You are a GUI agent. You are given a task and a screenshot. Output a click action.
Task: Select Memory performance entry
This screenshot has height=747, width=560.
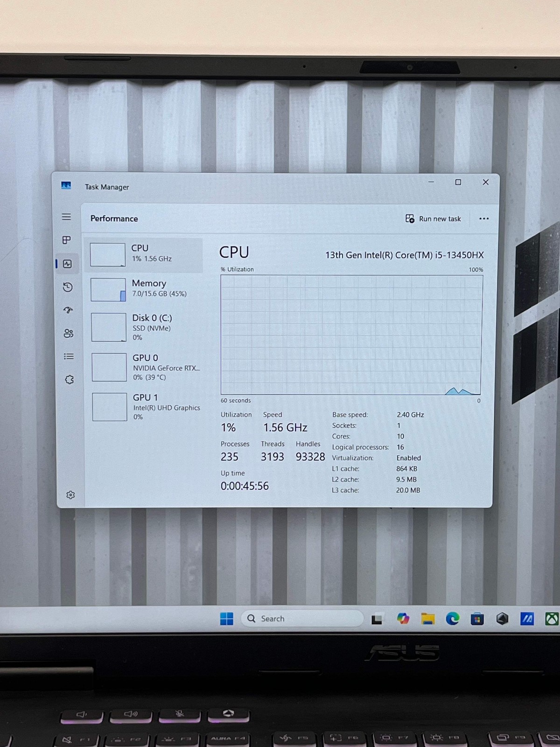pos(145,289)
